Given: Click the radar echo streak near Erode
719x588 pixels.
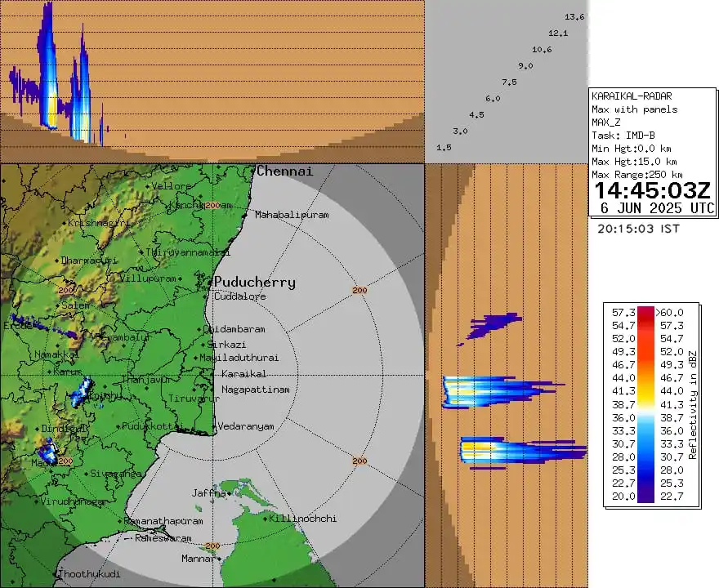Looking at the screenshot, I should 43,327.
